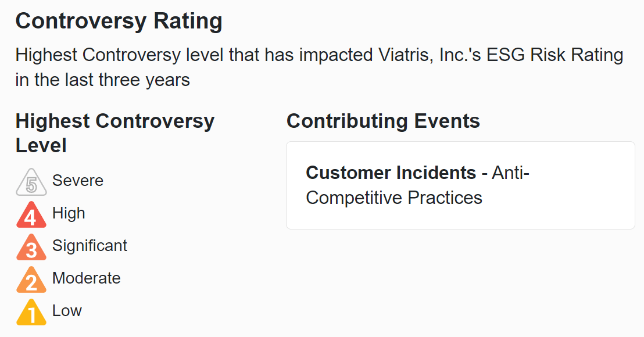Click the Viatris ESG Risk Rating description
Viewport: 644px width, 337px height.
(x=319, y=67)
